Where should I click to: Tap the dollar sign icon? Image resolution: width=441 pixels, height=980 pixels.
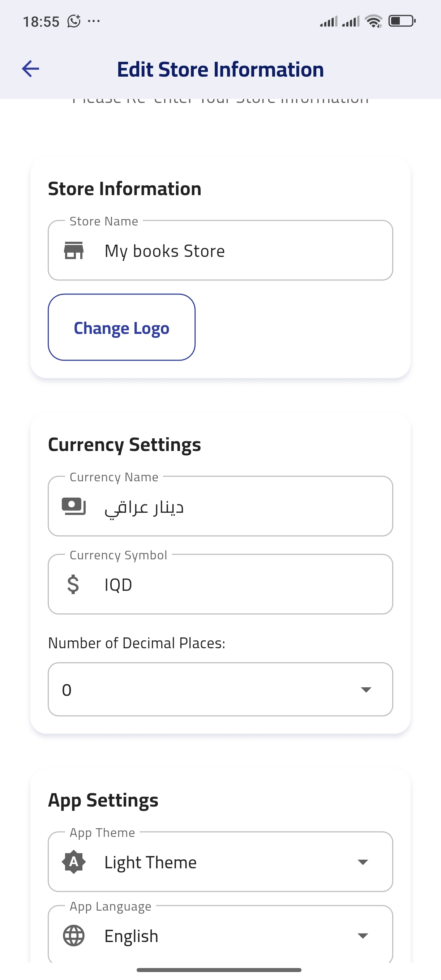[x=73, y=584]
